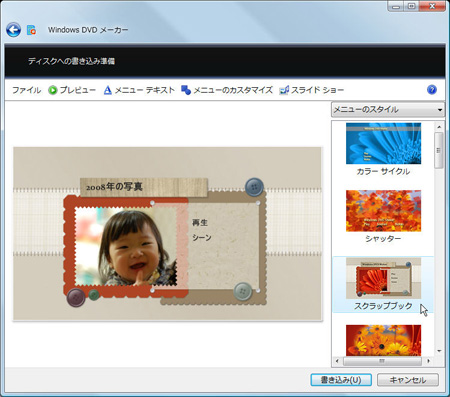The height and width of the screenshot is (397, 450).
Task: Click the シーン text in menu preview
Action: pos(202,237)
